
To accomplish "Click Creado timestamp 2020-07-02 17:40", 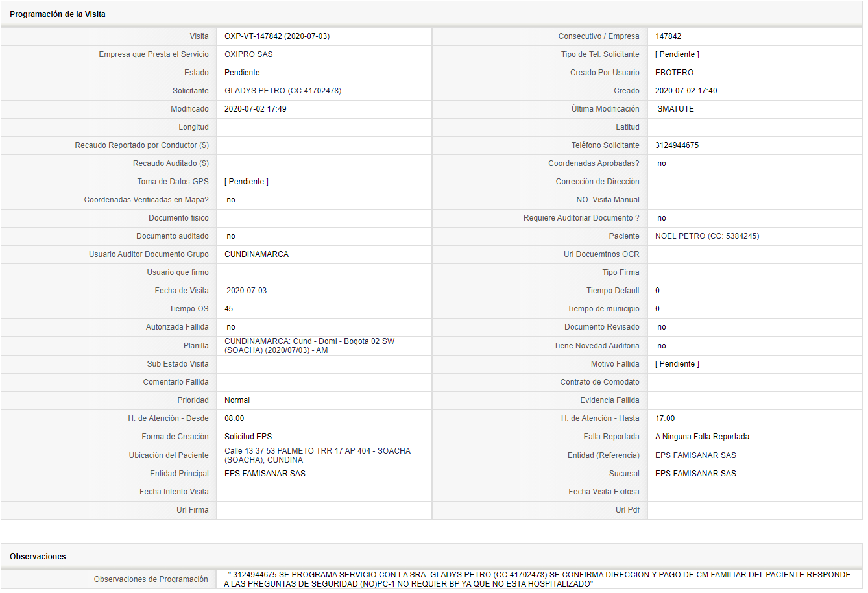I will (x=686, y=91).
